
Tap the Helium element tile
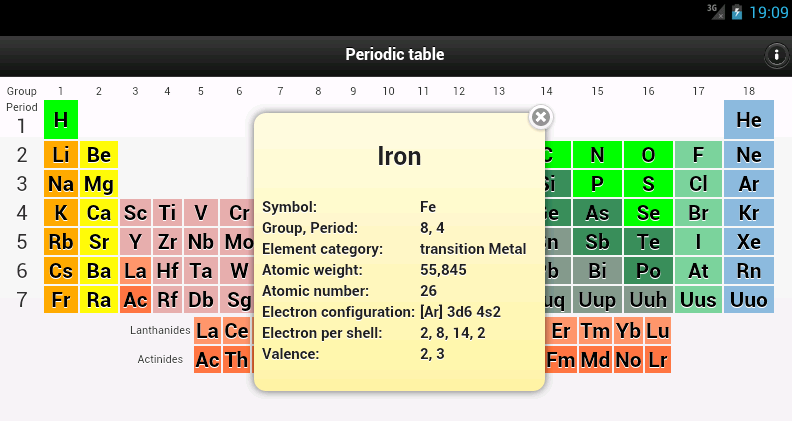(749, 120)
